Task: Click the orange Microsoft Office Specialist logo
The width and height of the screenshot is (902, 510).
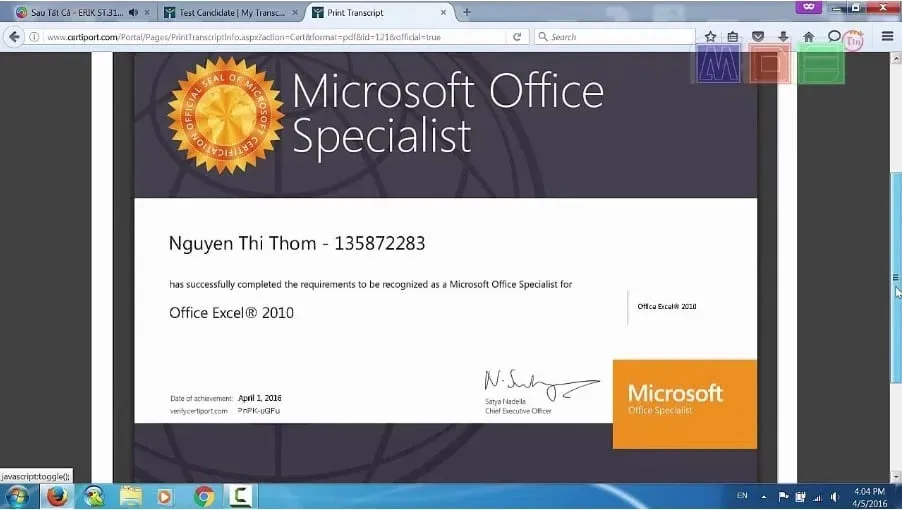Action: (x=685, y=404)
